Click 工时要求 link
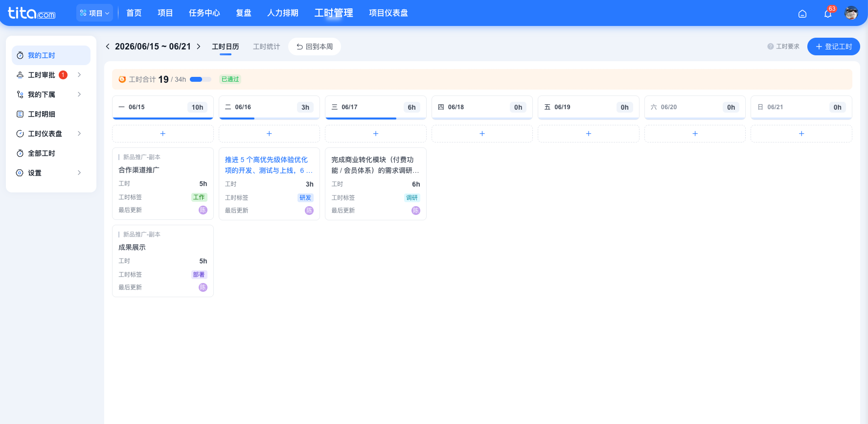 (x=788, y=47)
